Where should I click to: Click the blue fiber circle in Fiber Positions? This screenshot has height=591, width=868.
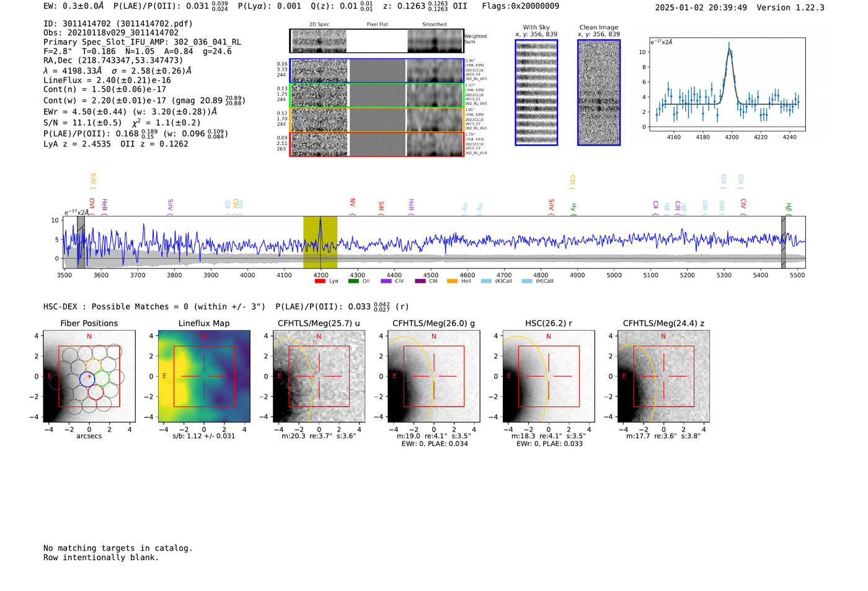[87, 378]
